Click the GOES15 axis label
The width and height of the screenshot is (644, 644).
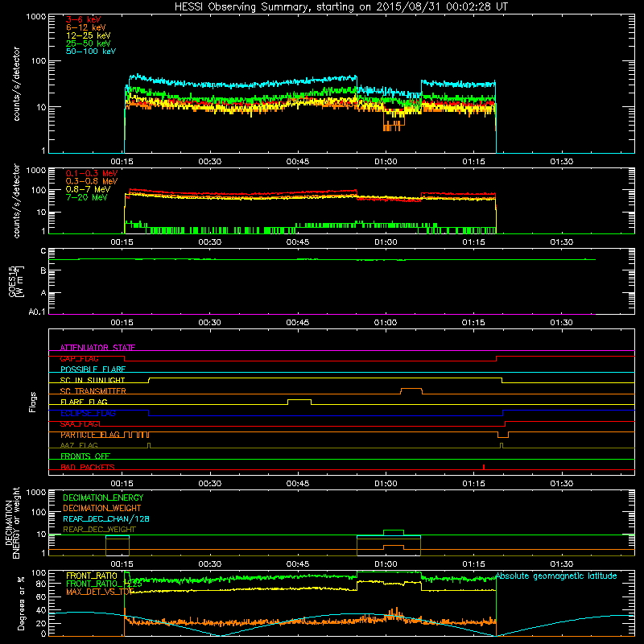(16, 281)
